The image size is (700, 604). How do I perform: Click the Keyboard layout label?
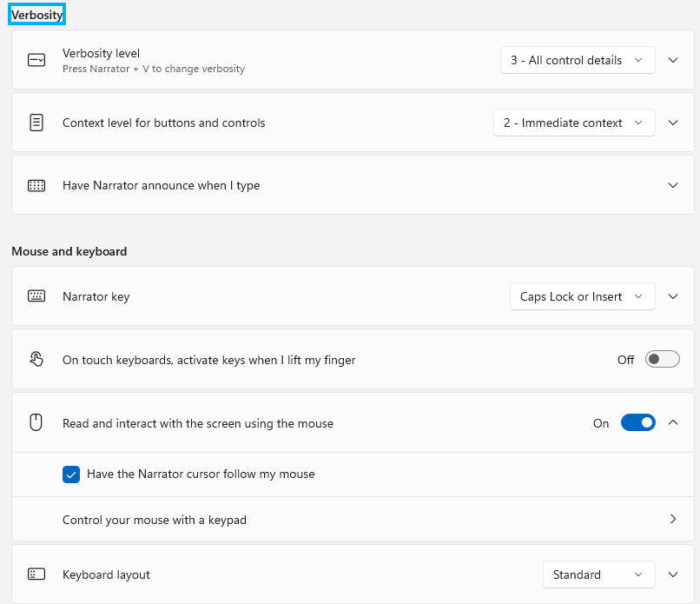106,575
